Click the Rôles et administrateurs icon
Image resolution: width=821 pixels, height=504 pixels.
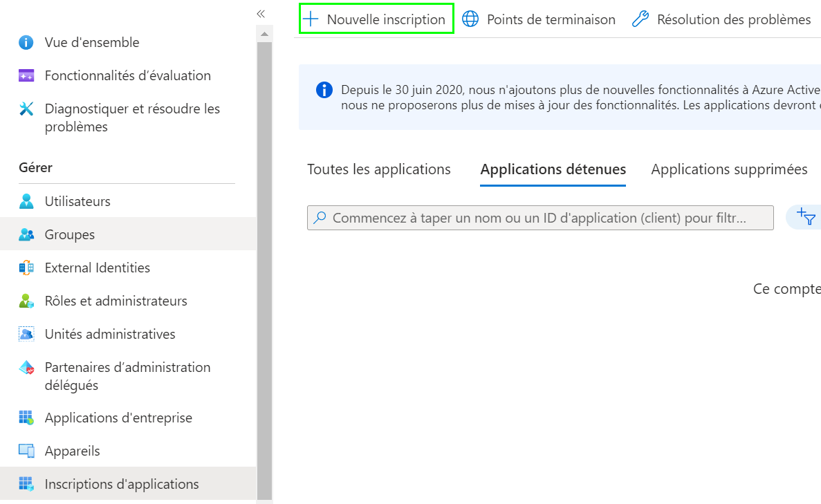27,301
